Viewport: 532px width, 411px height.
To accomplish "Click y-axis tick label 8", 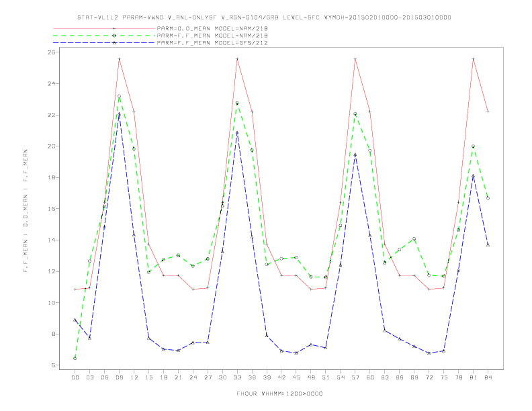I will [x=53, y=334].
